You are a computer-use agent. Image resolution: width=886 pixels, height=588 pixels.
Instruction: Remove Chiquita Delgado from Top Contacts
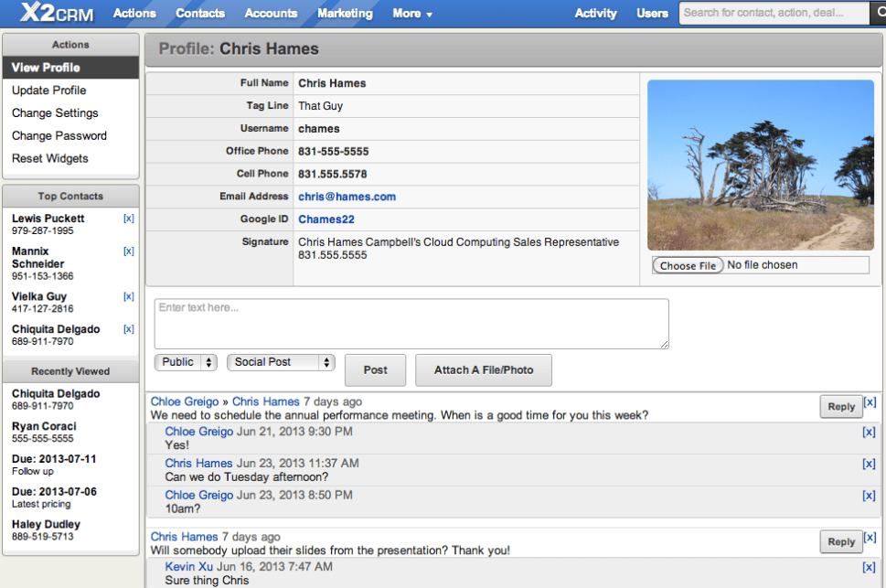tap(129, 329)
